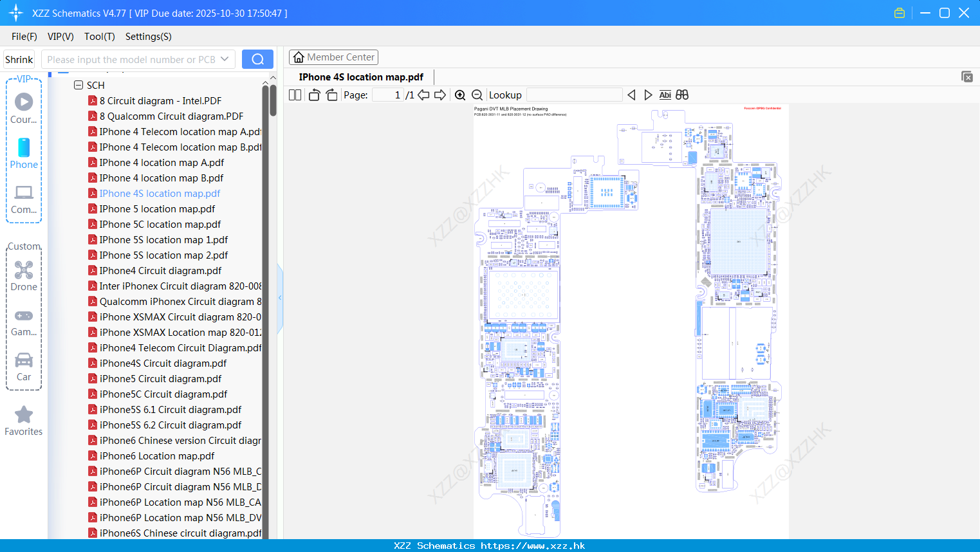Open iPhone4S Circuit diagram.pdf
Viewport: 980px width, 552px height.
click(163, 363)
